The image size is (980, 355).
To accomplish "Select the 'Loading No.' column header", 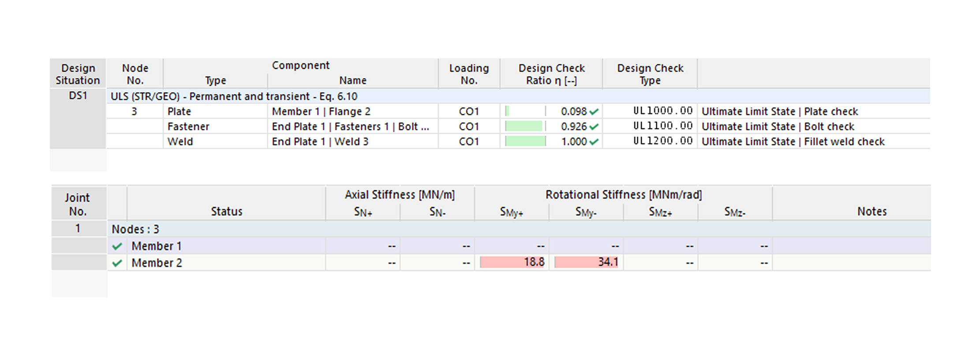I will (x=469, y=74).
